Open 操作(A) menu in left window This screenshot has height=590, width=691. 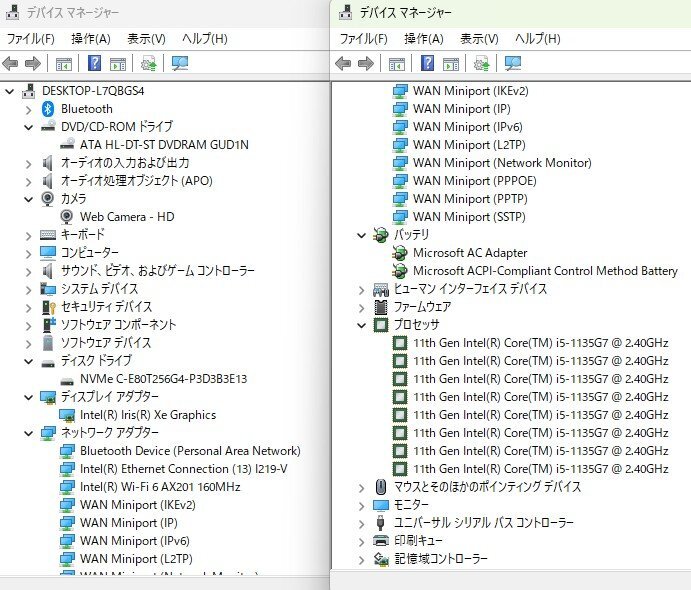pos(91,39)
